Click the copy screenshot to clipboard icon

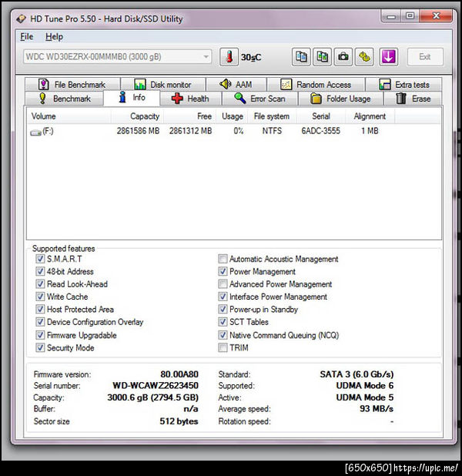click(322, 57)
